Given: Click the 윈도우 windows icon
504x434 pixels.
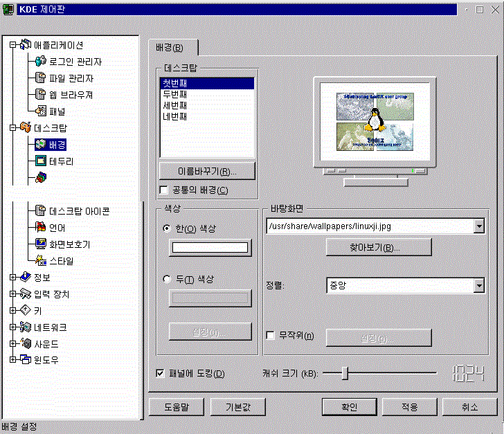Looking at the screenshot, I should (26, 359).
